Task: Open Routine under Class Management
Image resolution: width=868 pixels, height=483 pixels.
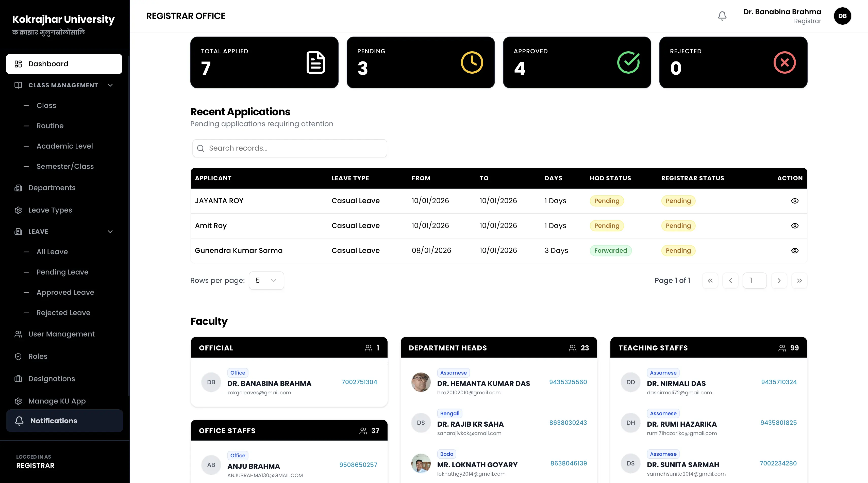Action: click(x=50, y=126)
